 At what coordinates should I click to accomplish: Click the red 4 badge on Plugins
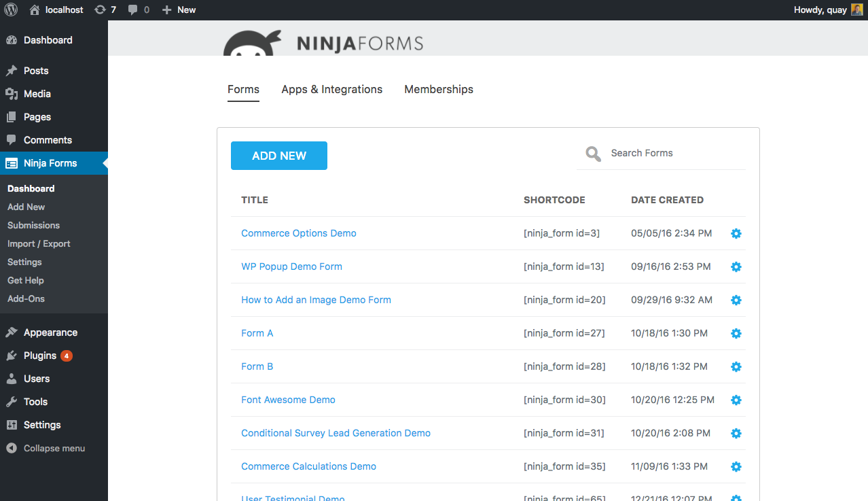pyautogui.click(x=65, y=355)
